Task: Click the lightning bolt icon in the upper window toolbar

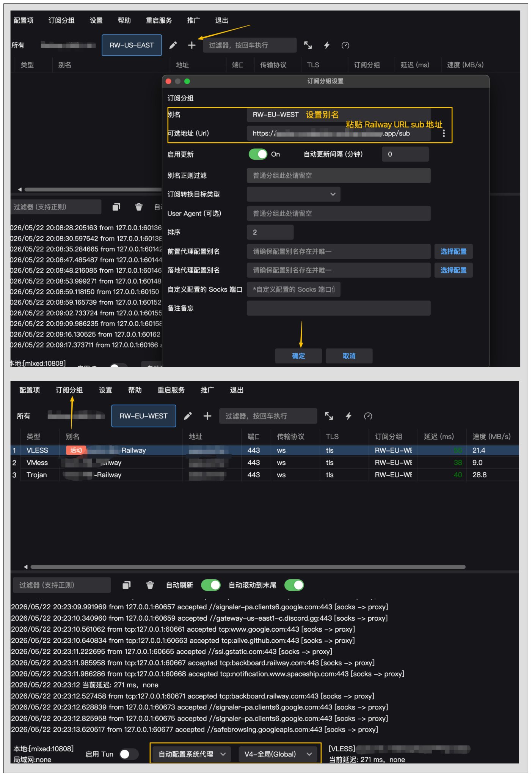Action: click(x=326, y=45)
